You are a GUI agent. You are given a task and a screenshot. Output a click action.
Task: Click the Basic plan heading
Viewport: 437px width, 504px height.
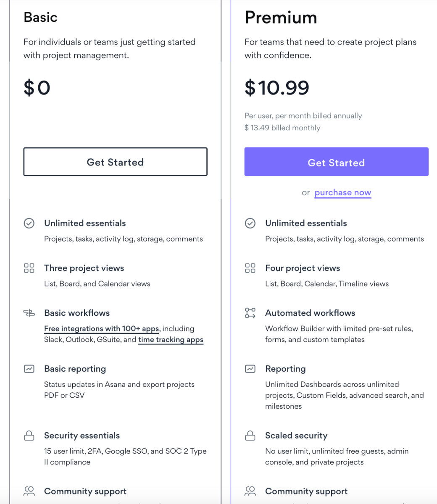[40, 17]
